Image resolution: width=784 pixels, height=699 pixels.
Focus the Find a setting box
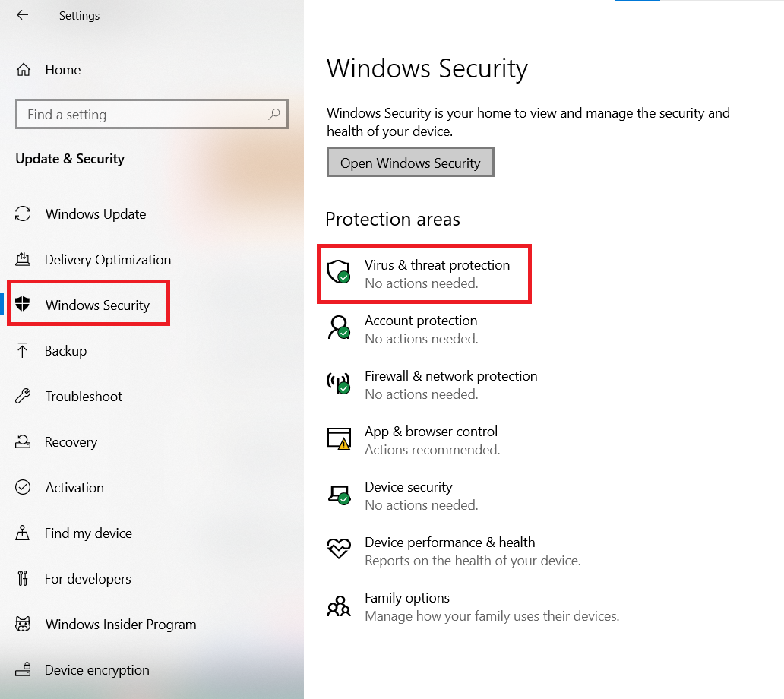click(151, 114)
